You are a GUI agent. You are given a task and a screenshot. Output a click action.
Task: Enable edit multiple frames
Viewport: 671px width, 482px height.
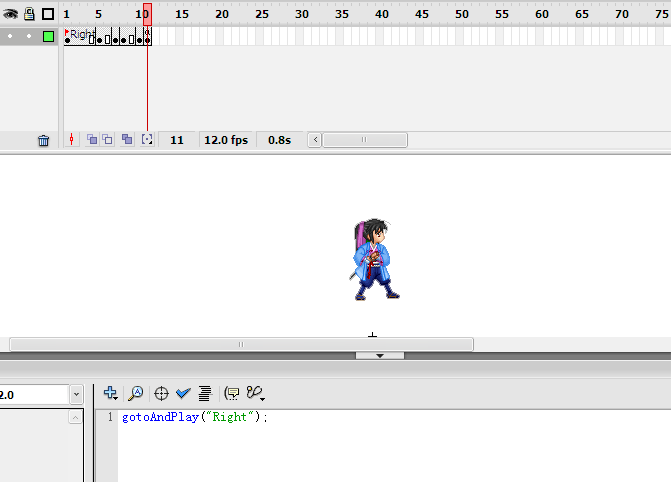click(x=127, y=140)
